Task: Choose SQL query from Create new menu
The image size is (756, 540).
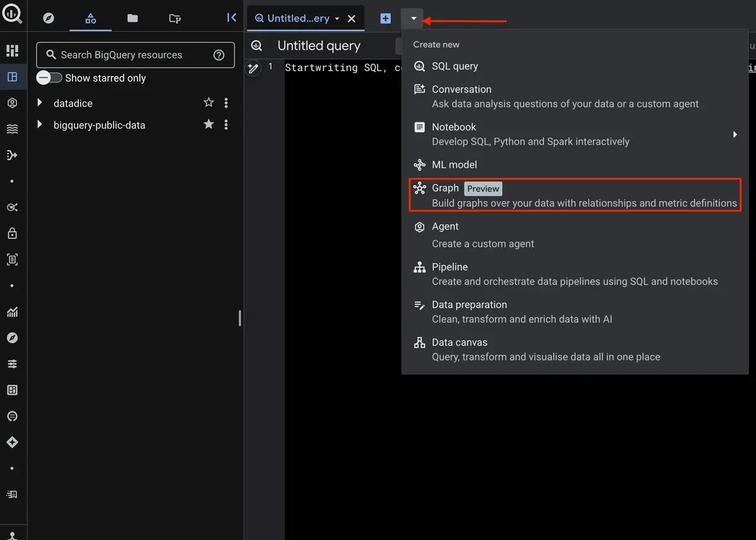Action: [575, 66]
